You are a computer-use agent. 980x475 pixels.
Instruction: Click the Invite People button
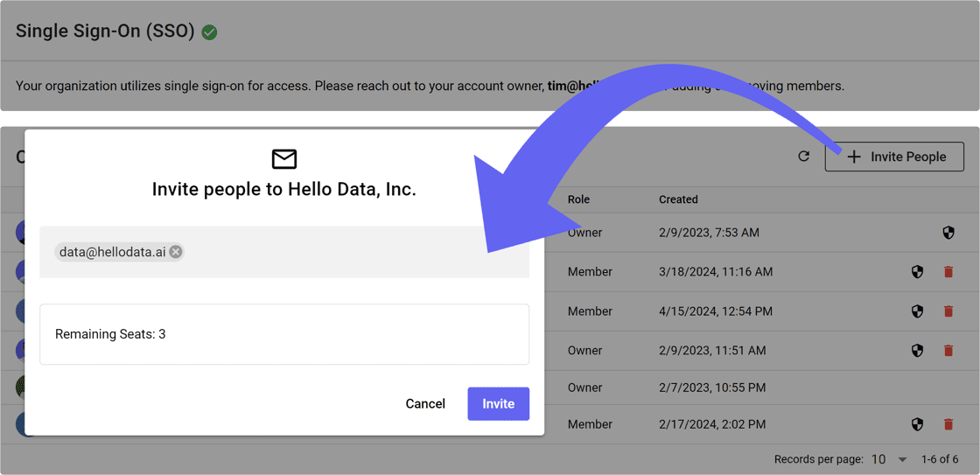(x=894, y=157)
